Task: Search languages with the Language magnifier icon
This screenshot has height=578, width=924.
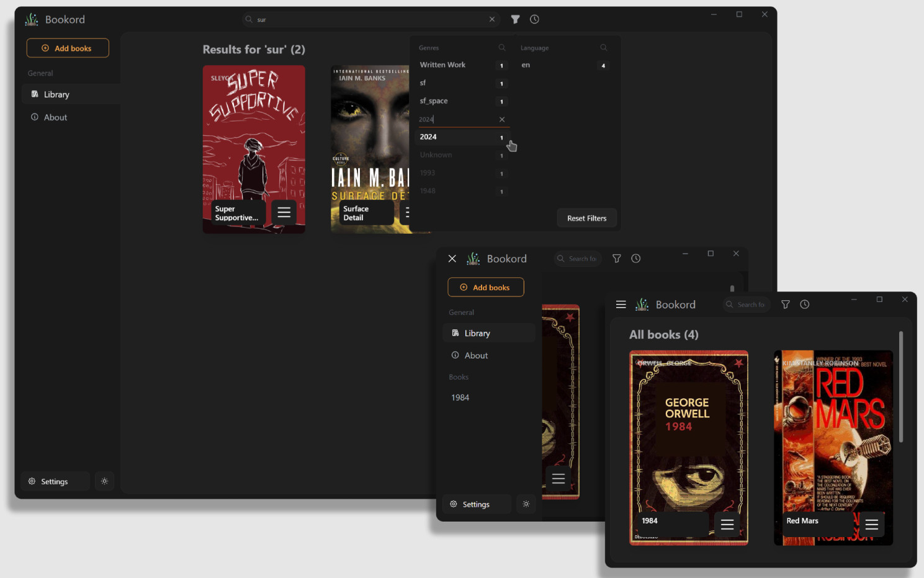Action: point(603,48)
